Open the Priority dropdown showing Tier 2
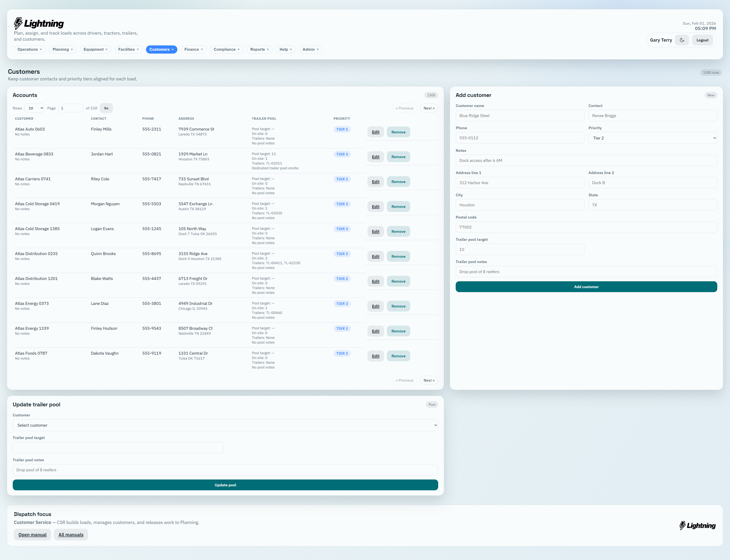Viewport: 730px width, 560px height. pos(653,138)
